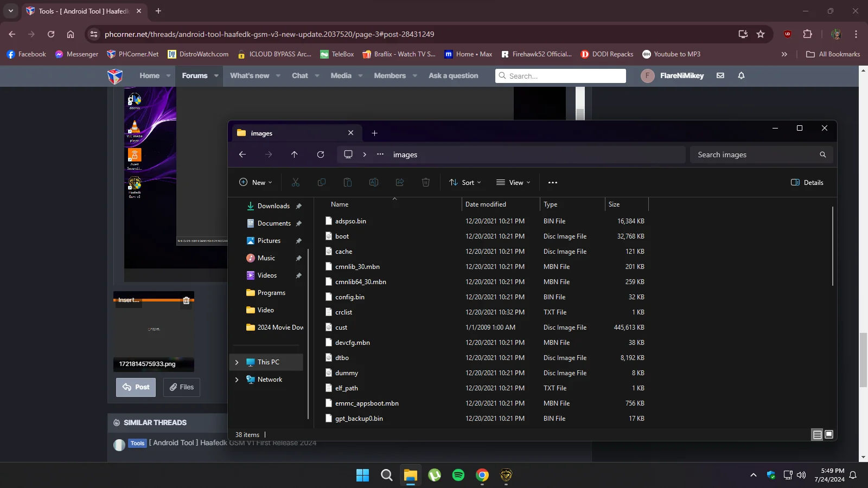This screenshot has width=868, height=488.
Task: Click the Paste icon in Explorer toolbar
Action: coord(348,183)
